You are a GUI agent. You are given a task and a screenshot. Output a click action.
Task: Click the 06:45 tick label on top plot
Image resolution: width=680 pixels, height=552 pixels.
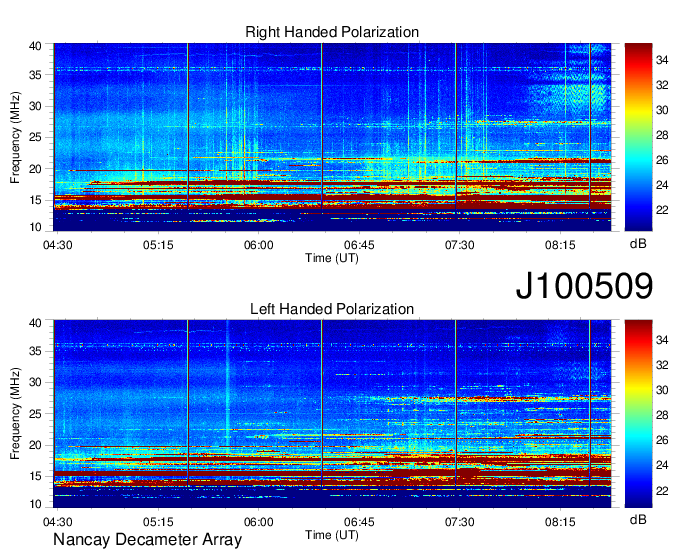click(359, 245)
